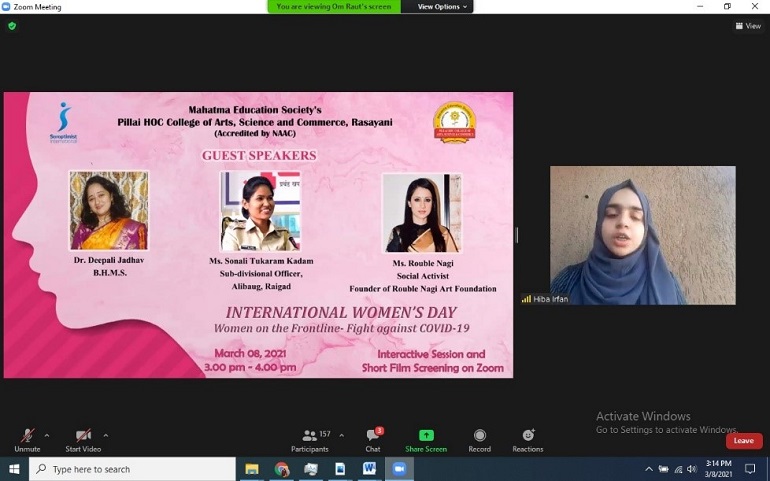The width and height of the screenshot is (770, 481).
Task: Click the taskbar search box
Action: tap(133, 469)
